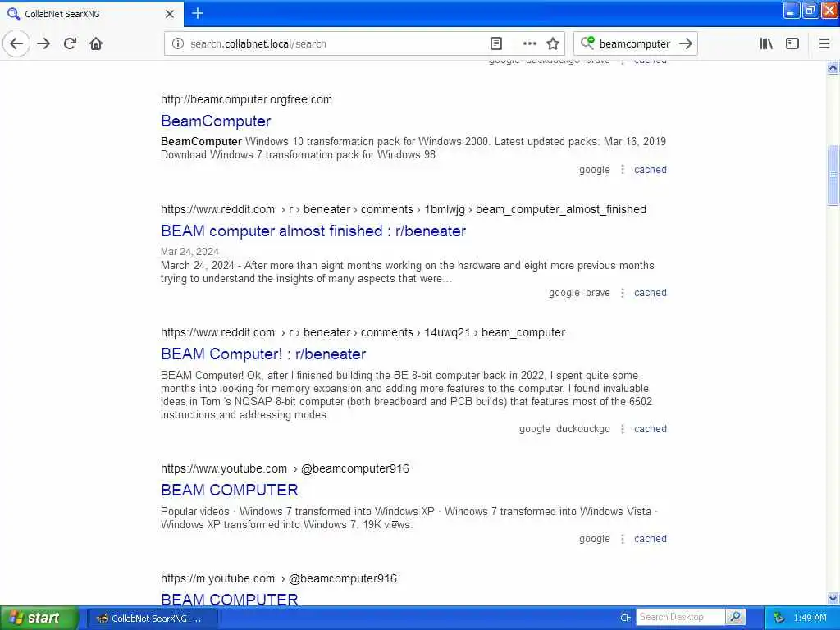This screenshot has height=630, width=840.
Task: Click the add search engine magnifier icon
Action: [587, 43]
